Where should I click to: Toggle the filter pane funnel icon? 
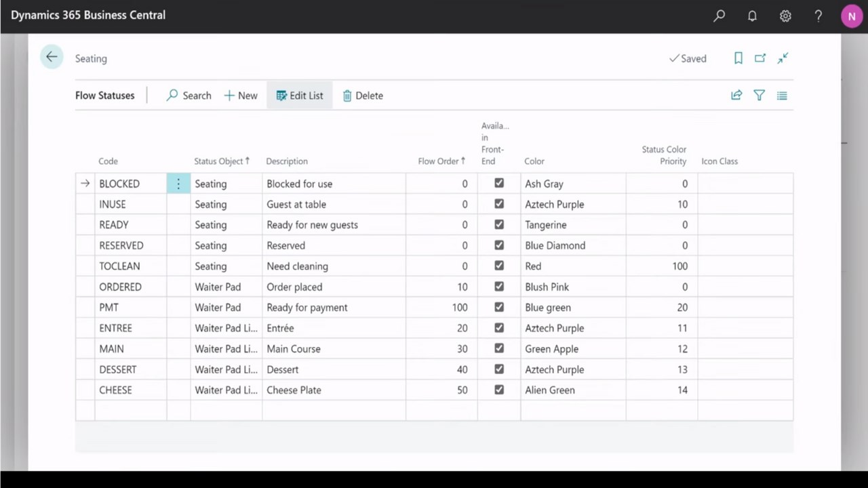tap(759, 96)
